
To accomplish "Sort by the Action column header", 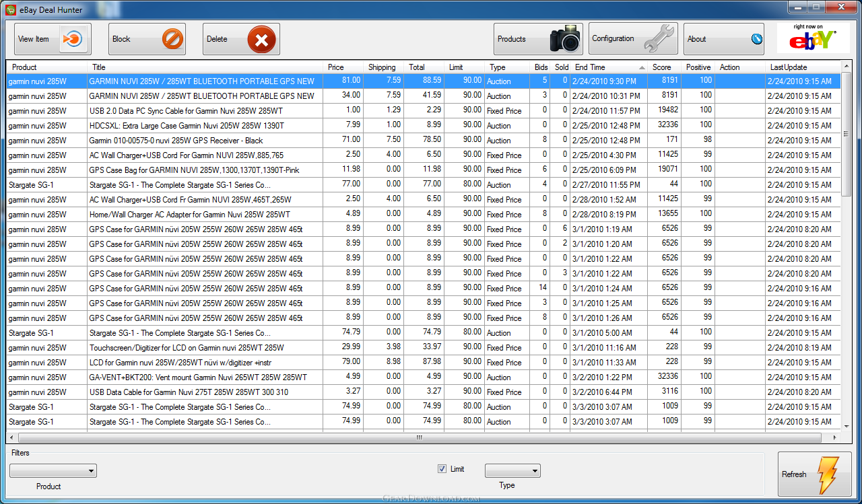I will click(x=740, y=67).
